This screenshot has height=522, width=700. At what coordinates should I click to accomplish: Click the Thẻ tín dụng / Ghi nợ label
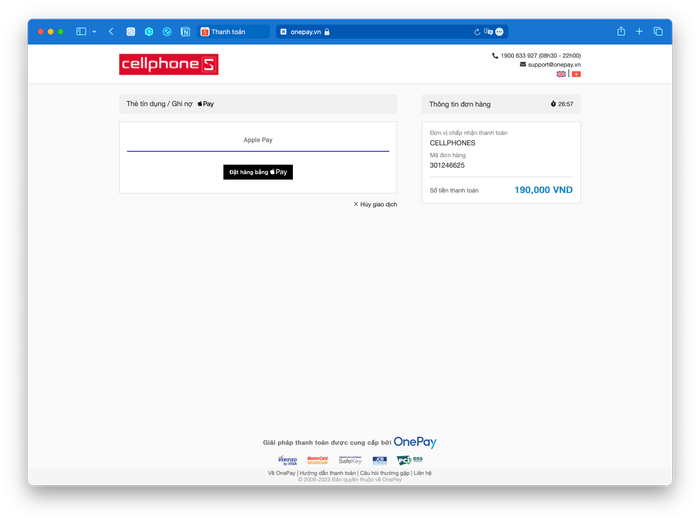pyautogui.click(x=159, y=104)
